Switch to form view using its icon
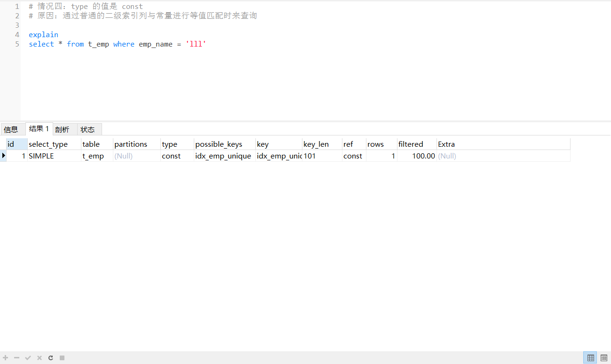The width and height of the screenshot is (611, 364). pyautogui.click(x=603, y=357)
